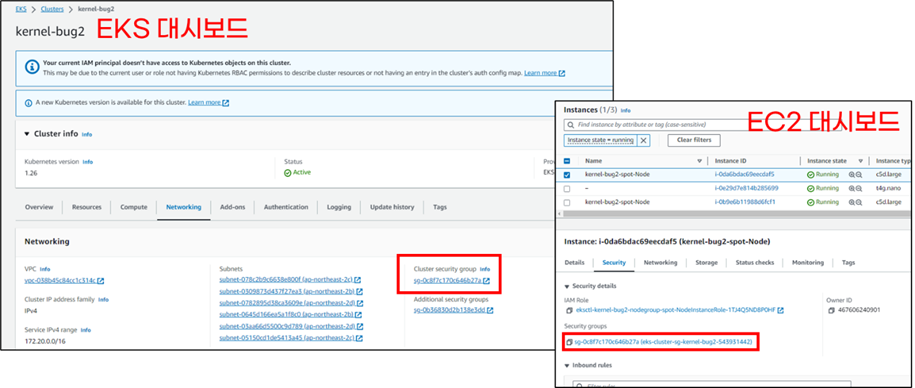Open the external-link icon next to the IAM role

781,310
